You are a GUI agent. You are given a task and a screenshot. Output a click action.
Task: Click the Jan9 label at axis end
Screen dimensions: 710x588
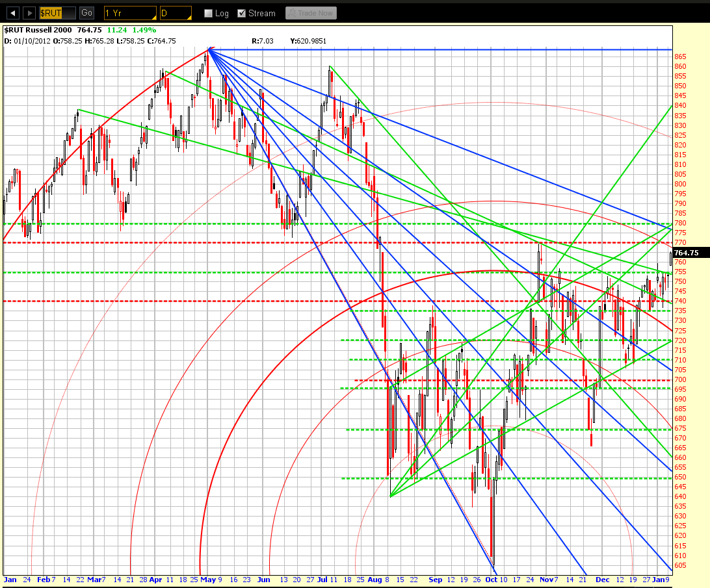[661, 580]
